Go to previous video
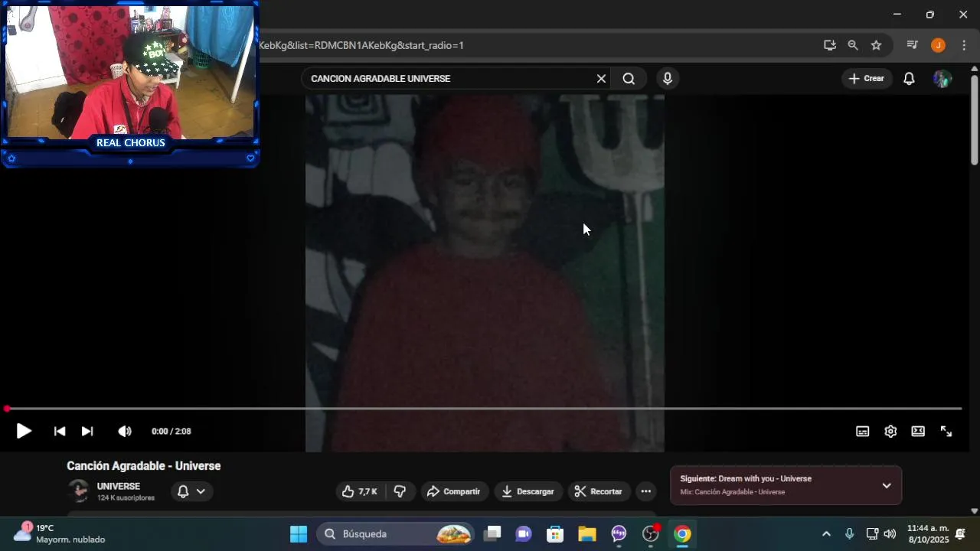Screen dimensions: 980x551 point(60,432)
